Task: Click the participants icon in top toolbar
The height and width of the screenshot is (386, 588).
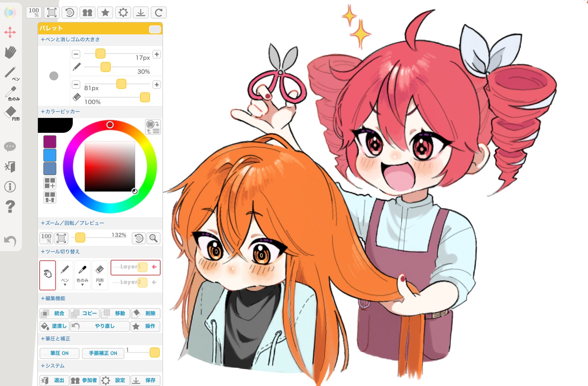Action: point(88,13)
